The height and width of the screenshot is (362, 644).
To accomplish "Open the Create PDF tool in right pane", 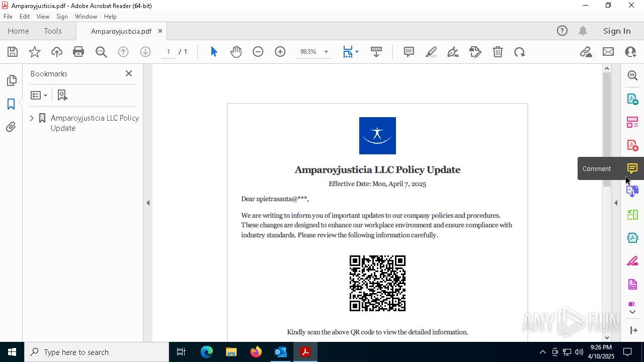I will (x=632, y=145).
